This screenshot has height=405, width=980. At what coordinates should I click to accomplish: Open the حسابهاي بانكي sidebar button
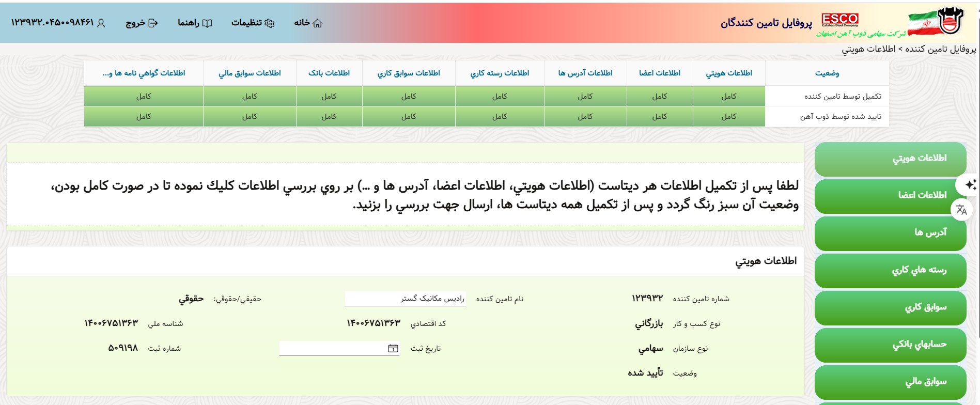pyautogui.click(x=891, y=345)
